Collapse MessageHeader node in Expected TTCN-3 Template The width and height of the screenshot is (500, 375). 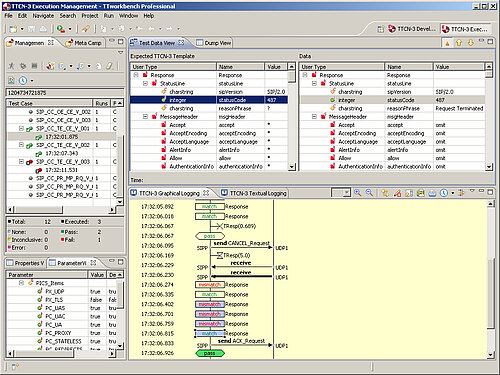coord(145,117)
